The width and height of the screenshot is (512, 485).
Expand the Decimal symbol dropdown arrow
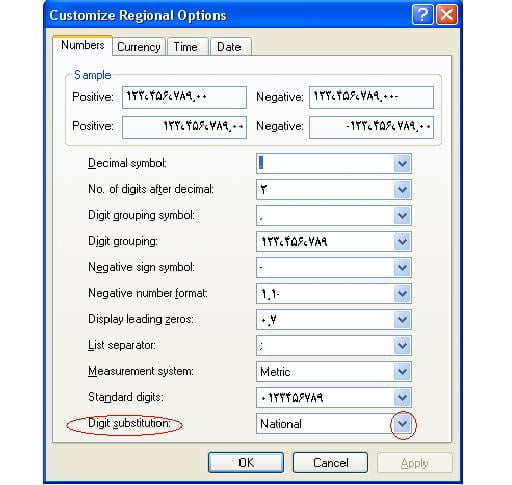coord(402,164)
